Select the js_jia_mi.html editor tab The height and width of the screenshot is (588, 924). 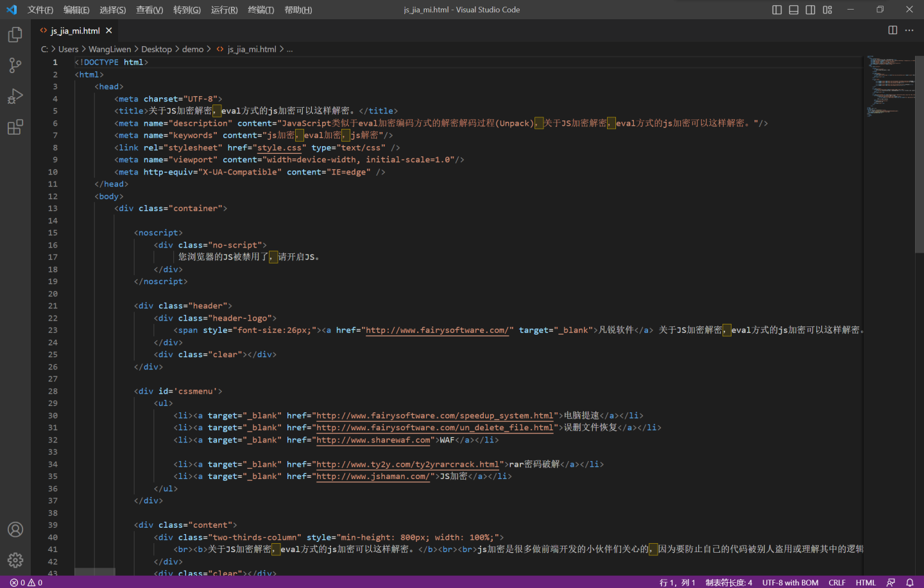[x=75, y=31]
